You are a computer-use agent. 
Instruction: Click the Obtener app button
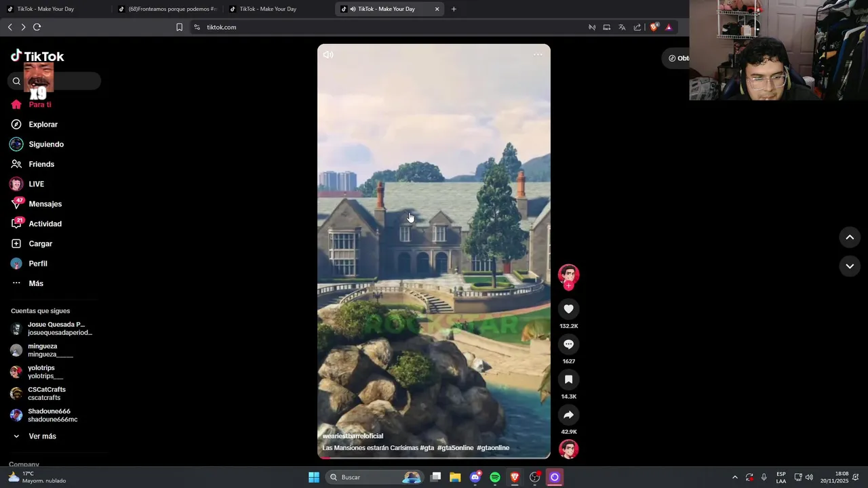676,58
